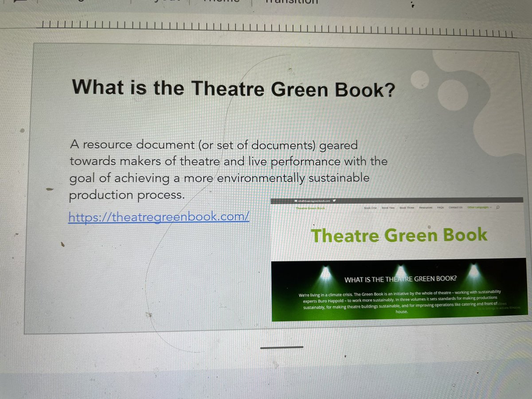The width and height of the screenshot is (532, 399).
Task: Open the FAQs navigation item
Action: coord(440,207)
